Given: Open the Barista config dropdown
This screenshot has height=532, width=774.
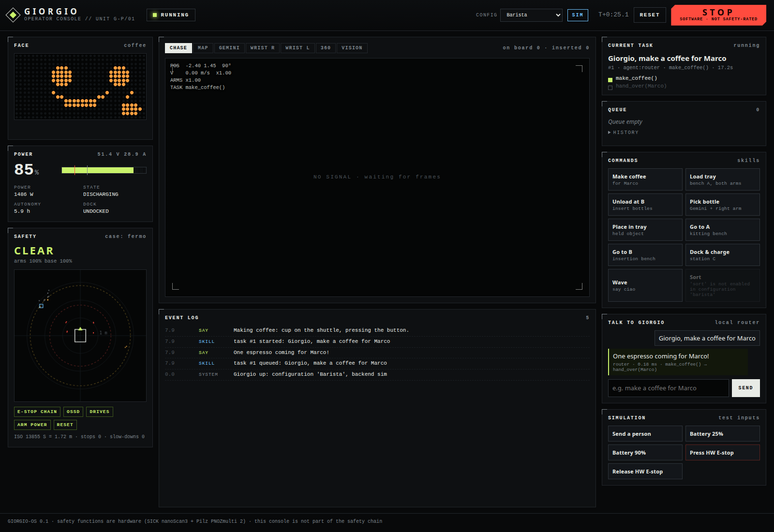Looking at the screenshot, I should [x=531, y=15].
